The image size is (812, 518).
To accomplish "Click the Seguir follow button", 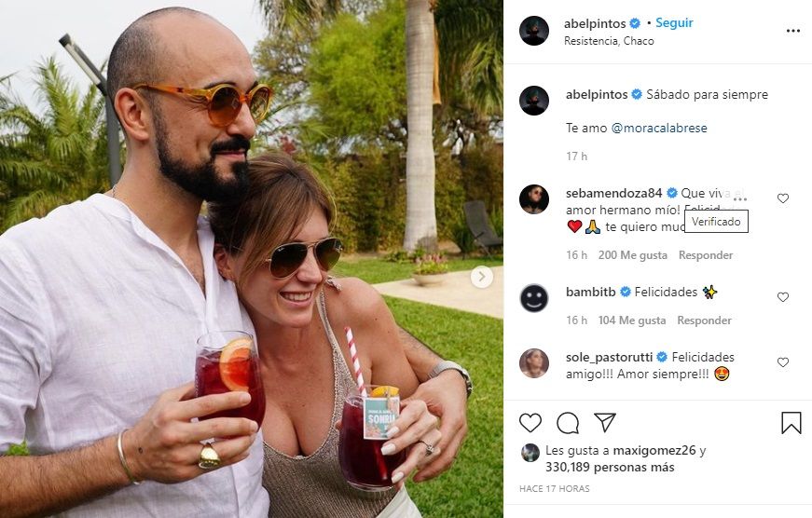I will (x=674, y=22).
